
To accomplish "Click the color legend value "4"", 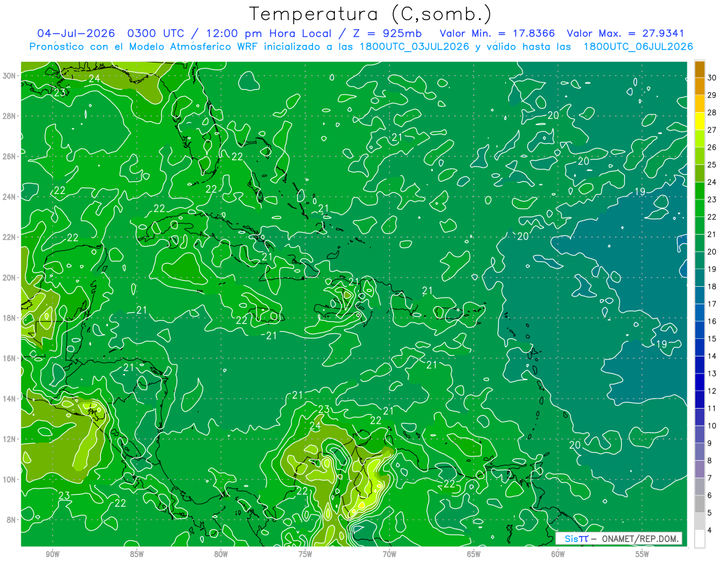I will click(710, 530).
